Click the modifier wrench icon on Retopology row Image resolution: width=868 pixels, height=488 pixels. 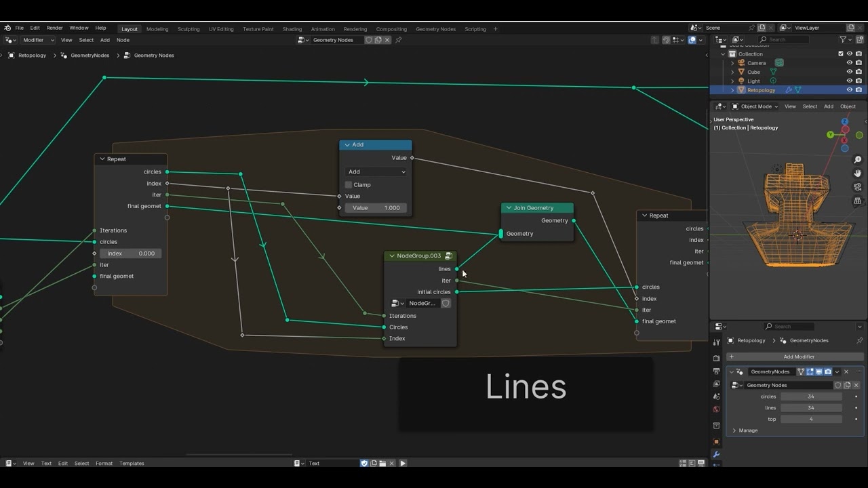(x=789, y=90)
